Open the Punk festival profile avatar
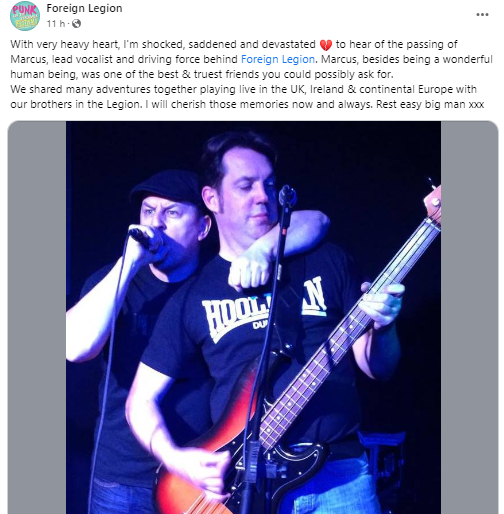Screen dimensions: 504x514 click(25, 16)
